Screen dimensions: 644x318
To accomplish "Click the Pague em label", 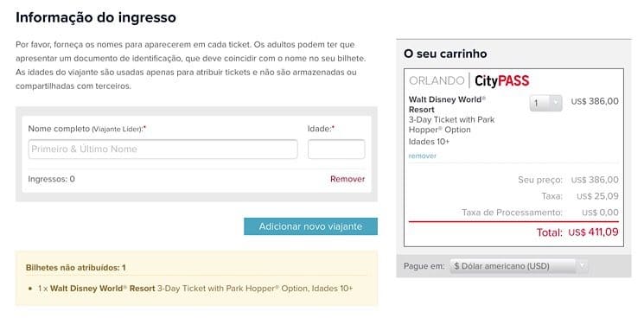I will (x=424, y=266).
